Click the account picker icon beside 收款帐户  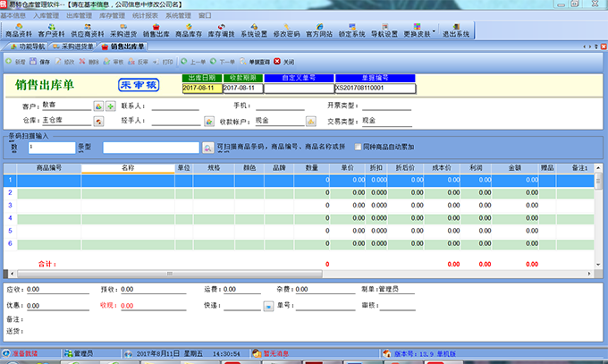pos(310,122)
